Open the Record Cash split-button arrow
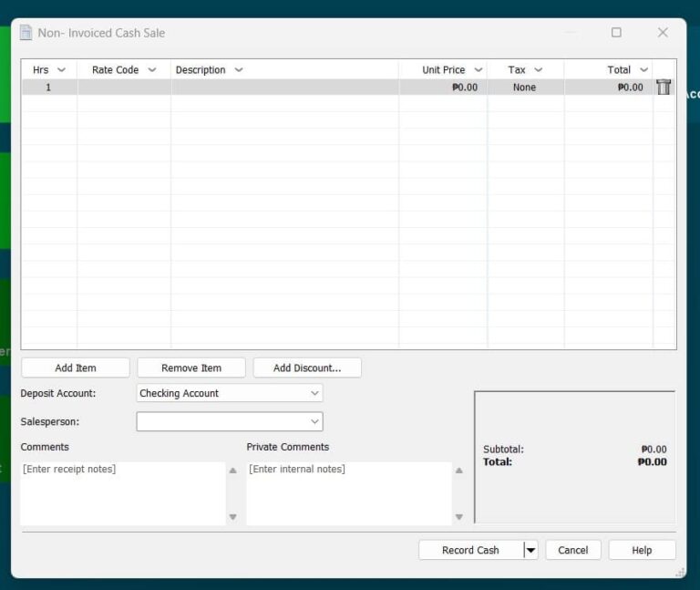700x590 pixels. pos(530,550)
